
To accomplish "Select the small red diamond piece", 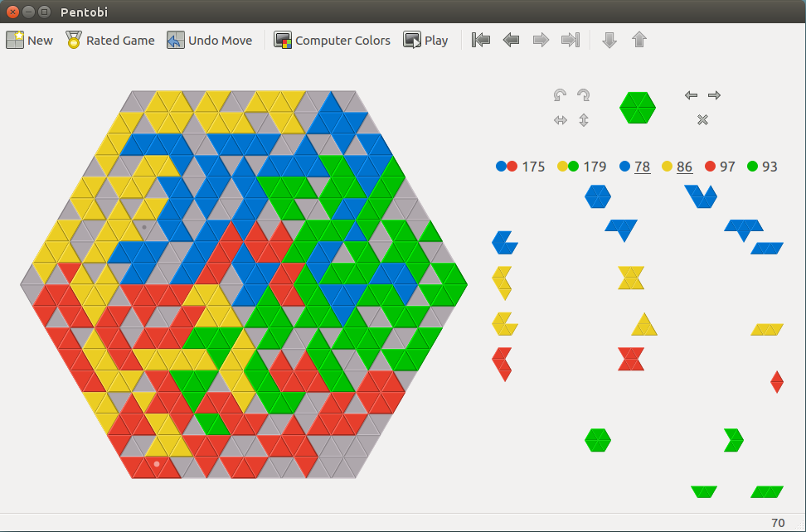I will (777, 381).
